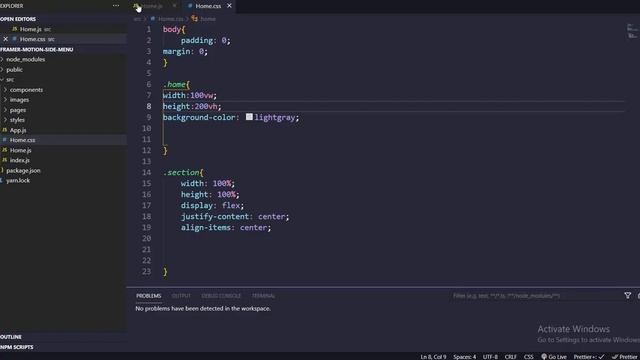The width and height of the screenshot is (640, 360).
Task: Open index.js from the file tree
Action: 20,160
